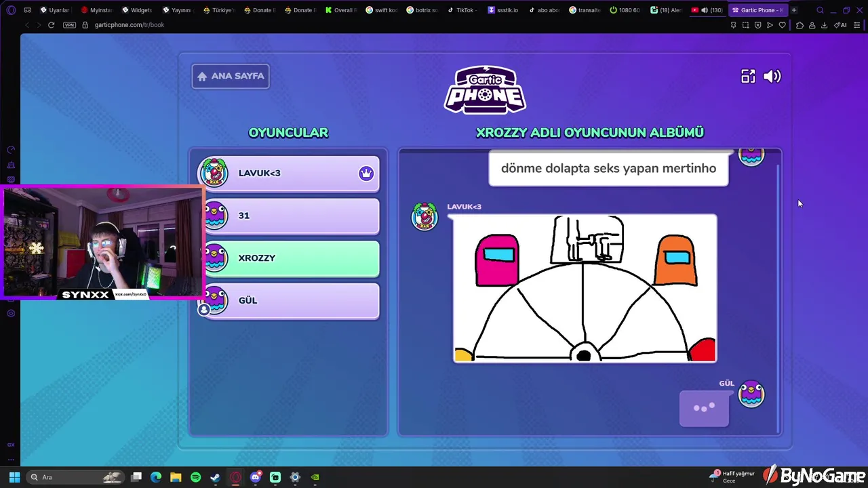Open NVIDIA app from taskbar

(x=315, y=477)
